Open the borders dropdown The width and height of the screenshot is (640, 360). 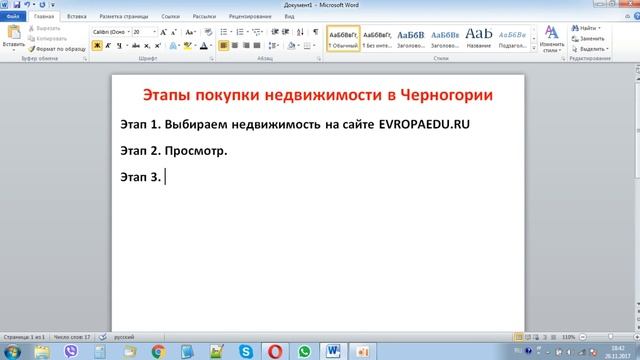point(313,46)
